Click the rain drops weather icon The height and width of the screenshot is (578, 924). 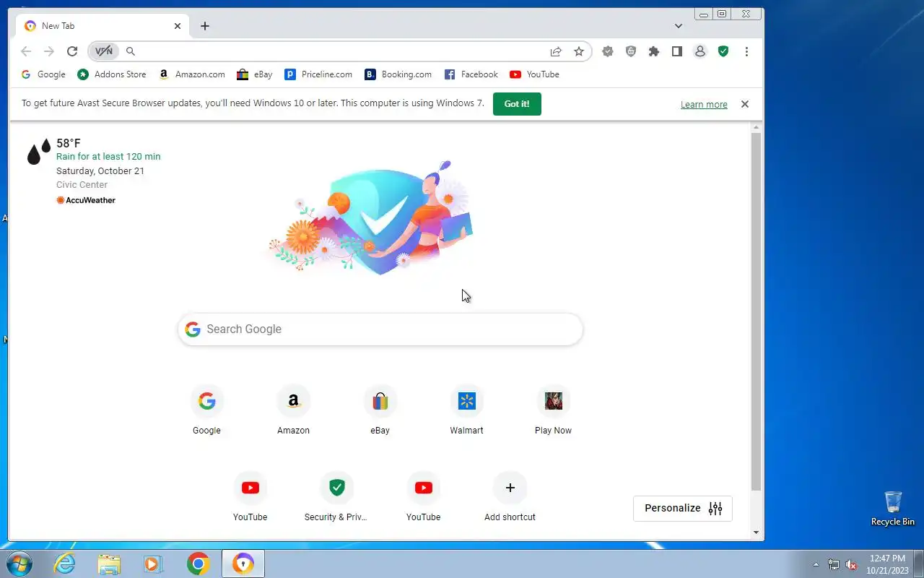(38, 152)
